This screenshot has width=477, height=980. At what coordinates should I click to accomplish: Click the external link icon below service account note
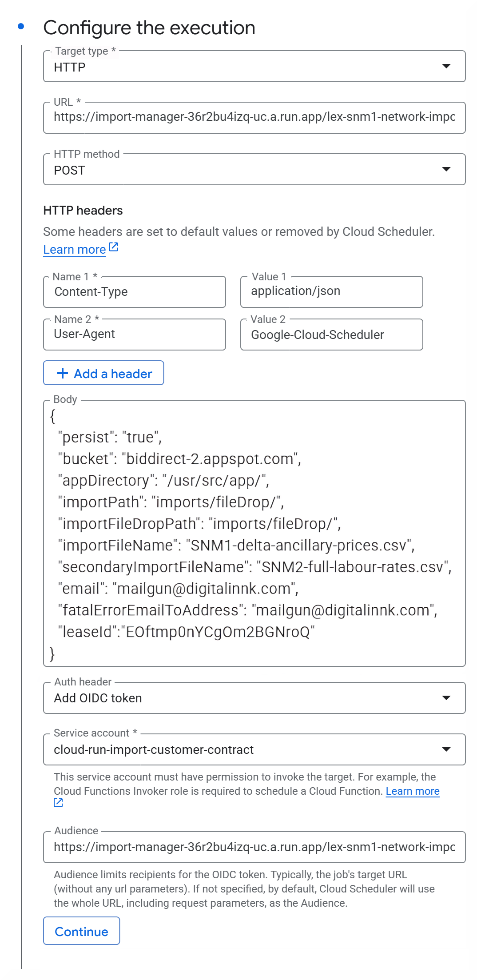point(58,802)
